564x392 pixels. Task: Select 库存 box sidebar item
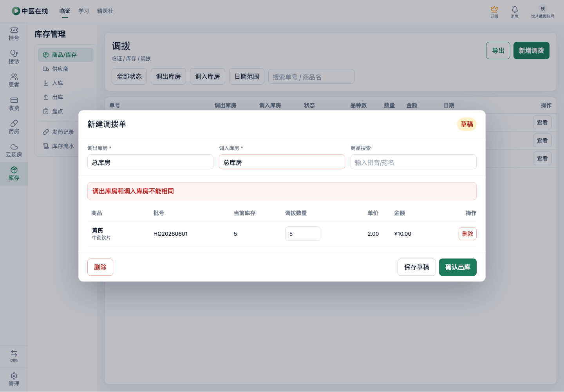click(14, 174)
